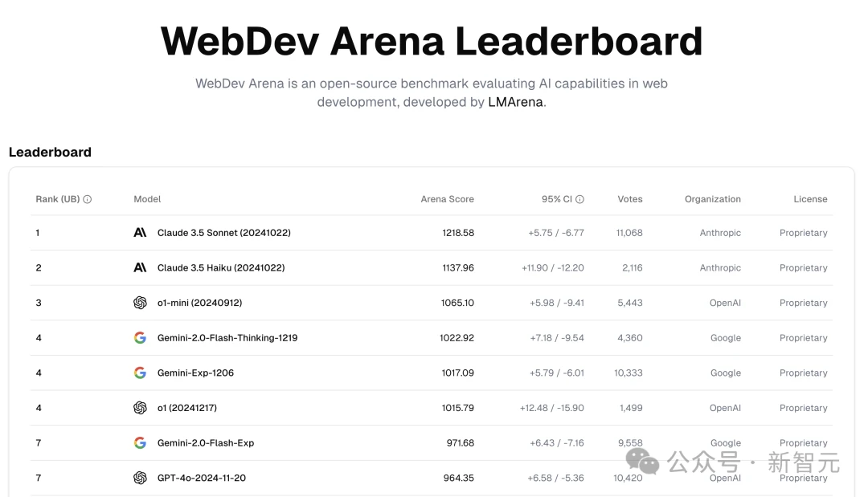The image size is (868, 497).
Task: Click the vote count 1,499
Action: coord(631,407)
